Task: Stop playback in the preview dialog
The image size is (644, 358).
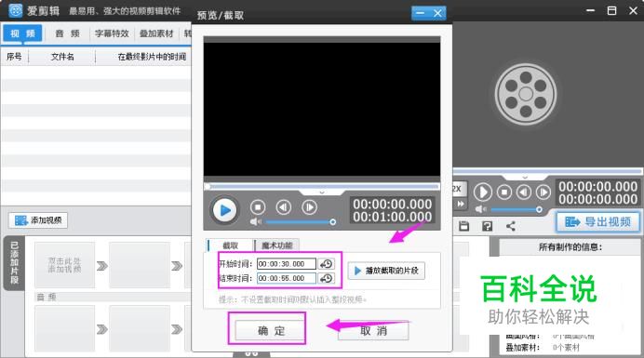Action: [258, 207]
